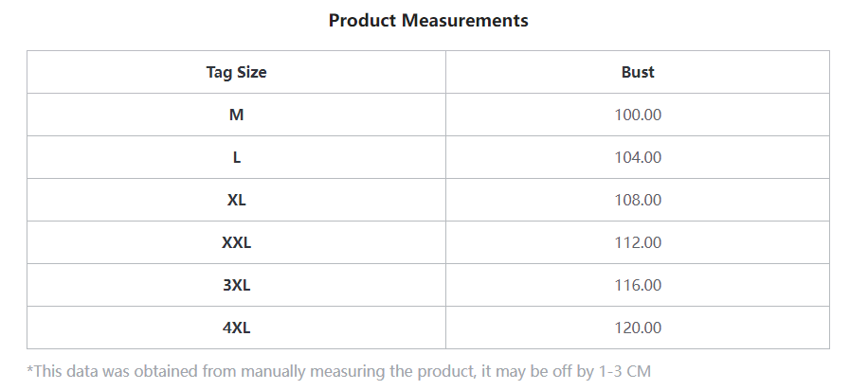Click the L size cell

(x=236, y=157)
